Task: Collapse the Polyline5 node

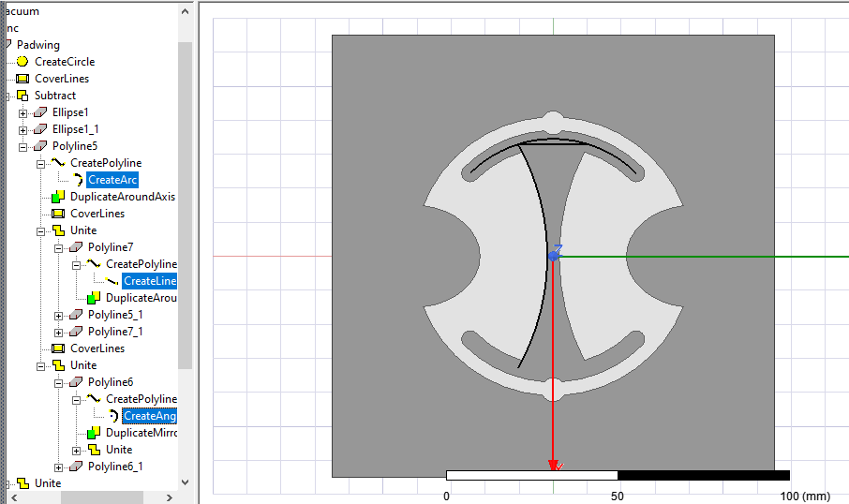Action: [22, 147]
